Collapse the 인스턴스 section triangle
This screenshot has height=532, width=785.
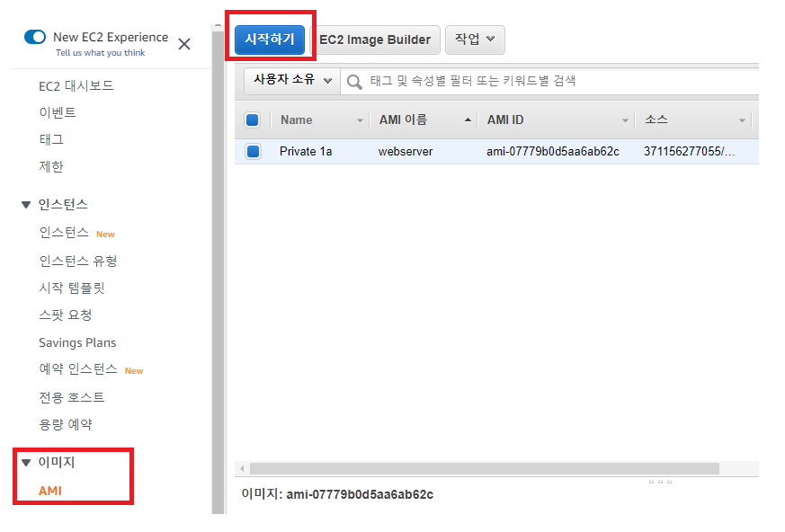26,205
